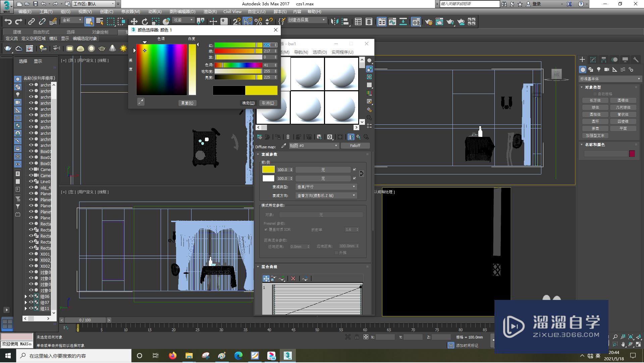Hide the 组06 group
The height and width of the screenshot is (363, 644).
(31, 296)
